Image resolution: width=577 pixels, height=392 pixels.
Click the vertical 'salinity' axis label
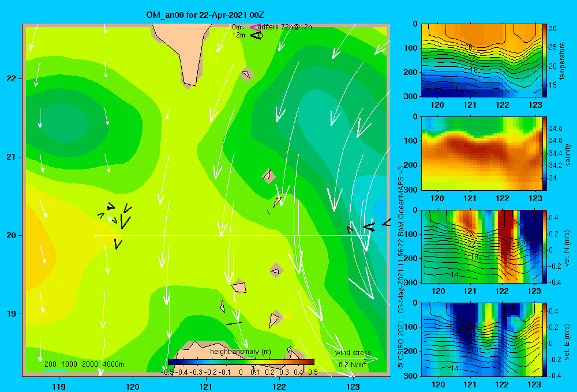(x=568, y=154)
